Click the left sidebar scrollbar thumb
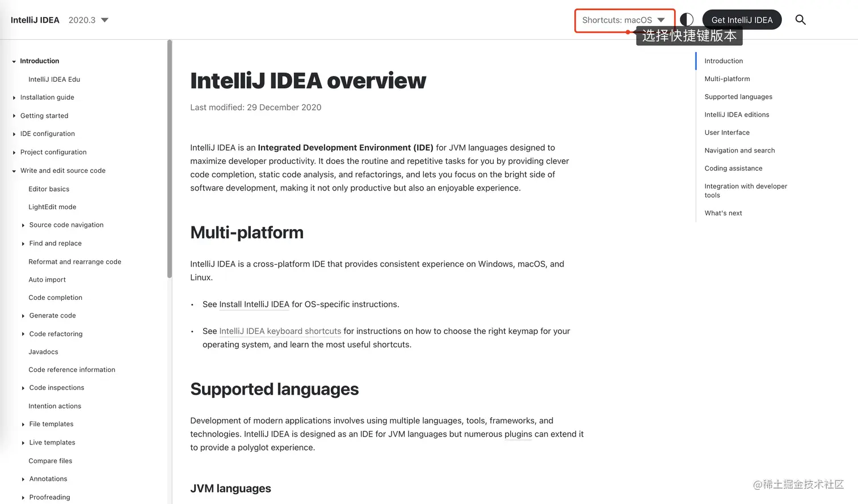The height and width of the screenshot is (504, 858). click(x=169, y=159)
